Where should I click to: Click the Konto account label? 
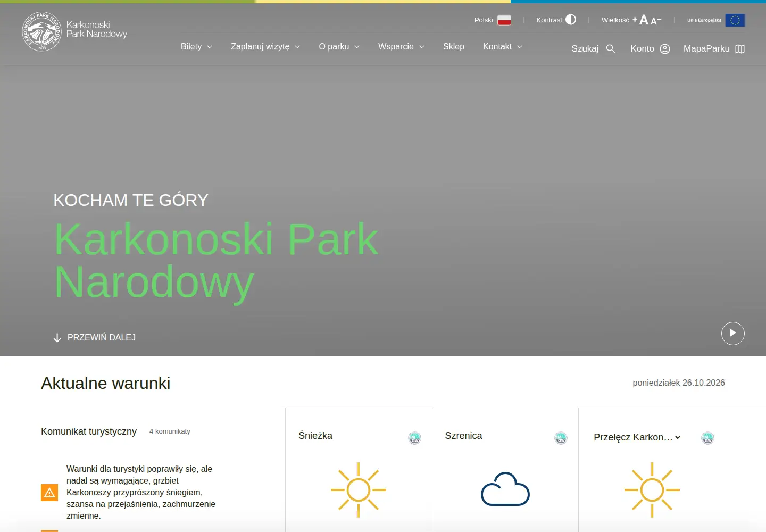pos(642,49)
